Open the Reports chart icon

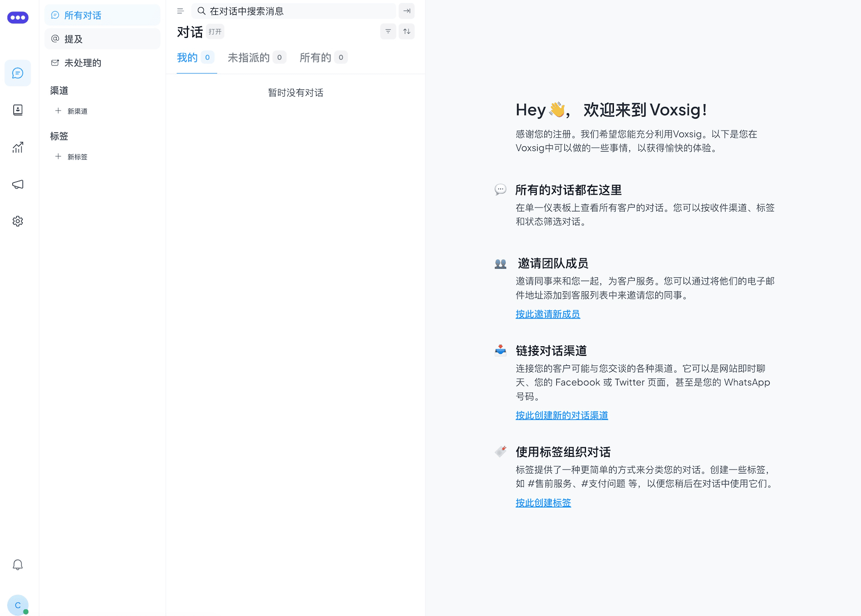click(18, 147)
